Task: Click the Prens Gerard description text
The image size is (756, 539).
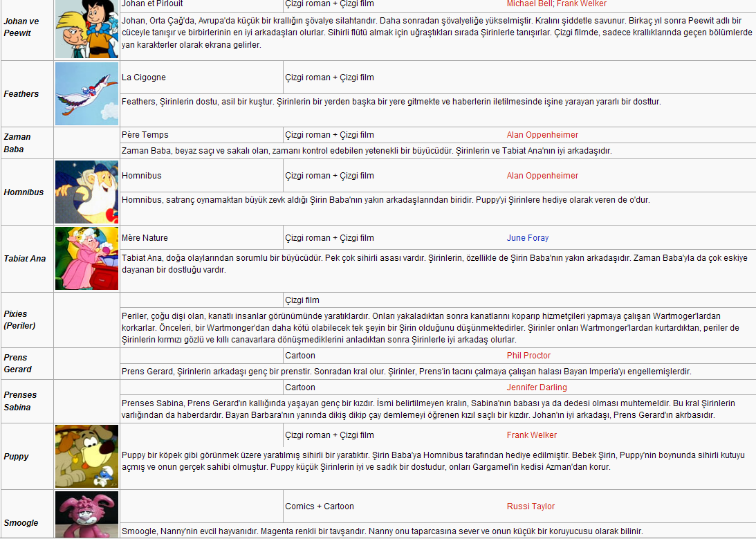Action: tap(407, 372)
